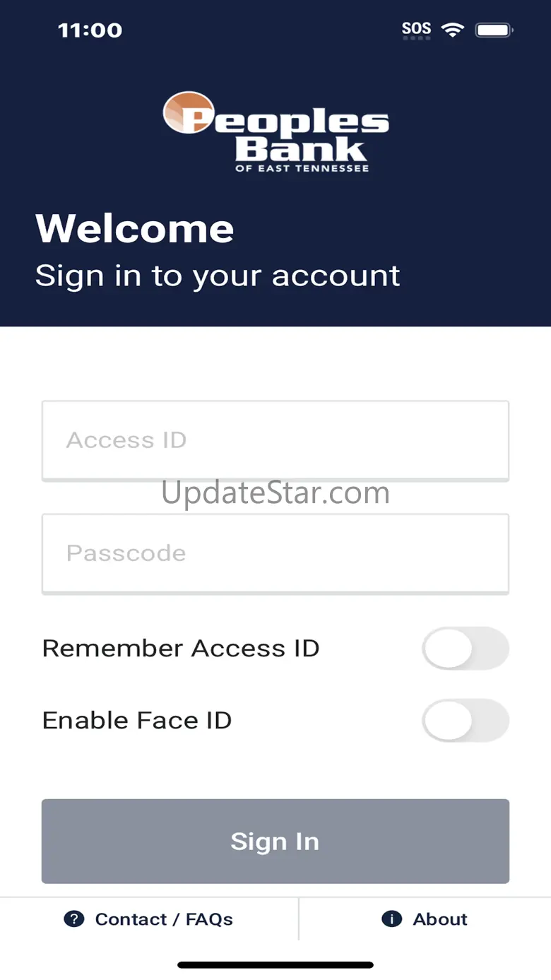The width and height of the screenshot is (551, 980).
Task: Tap the Enable Face ID label
Action: coord(137,720)
